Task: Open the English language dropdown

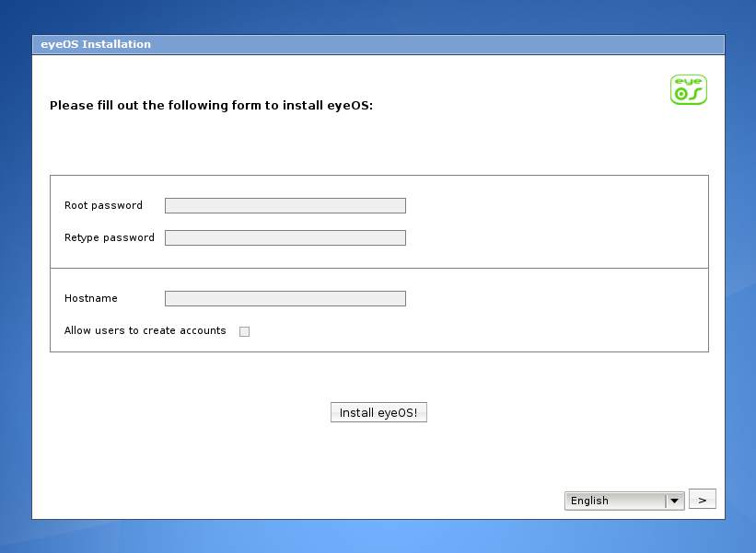Action: pos(624,501)
